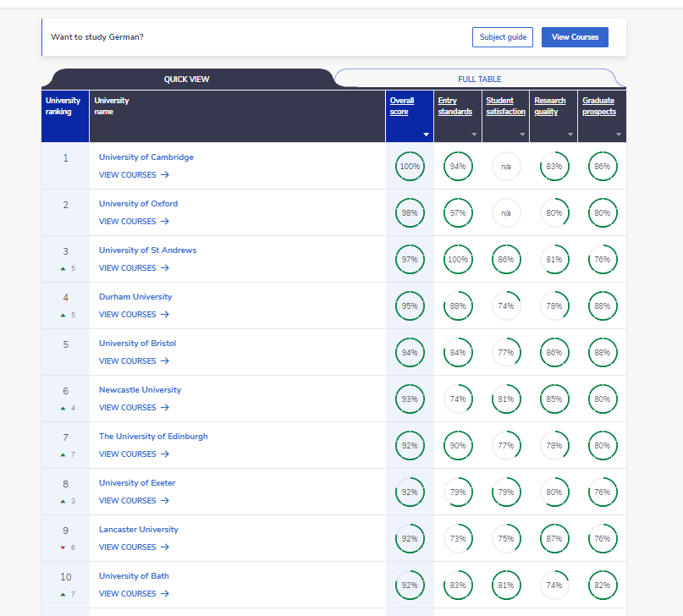Click the green up arrow on St Andrews ranking
The width and height of the screenshot is (683, 616).
pos(63,268)
